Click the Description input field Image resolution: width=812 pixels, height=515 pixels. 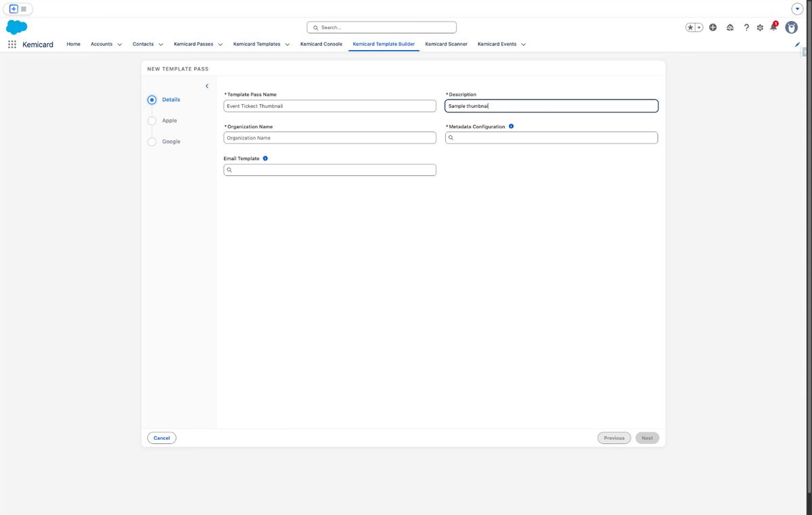pos(551,106)
